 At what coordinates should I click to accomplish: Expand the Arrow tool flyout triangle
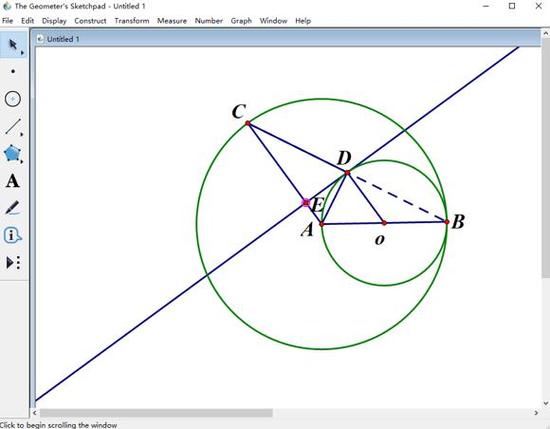pyautogui.click(x=22, y=53)
